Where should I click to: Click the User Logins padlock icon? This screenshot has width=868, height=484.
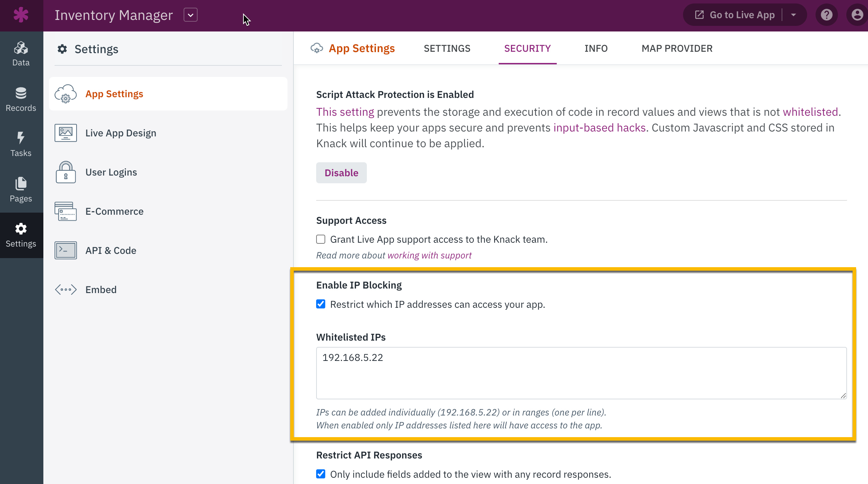pos(66,172)
